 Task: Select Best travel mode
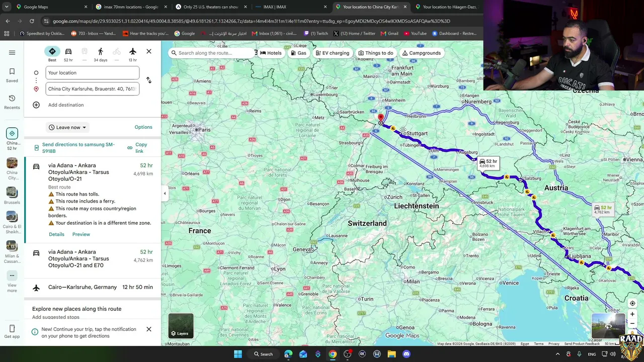point(52,54)
